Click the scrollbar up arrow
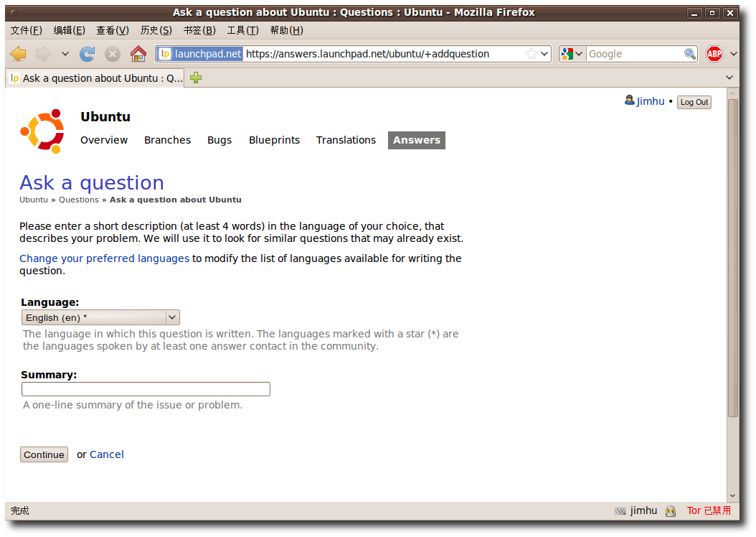 click(x=733, y=93)
